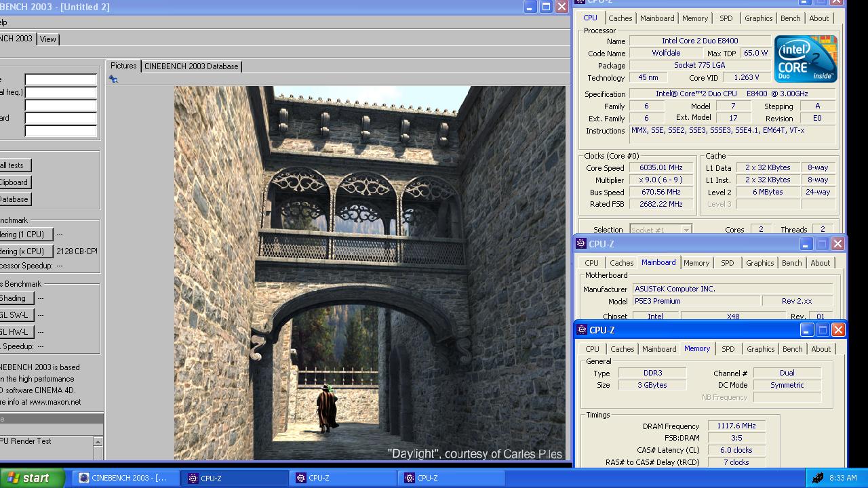
Task: Click the last empty info input field
Action: 60,131
